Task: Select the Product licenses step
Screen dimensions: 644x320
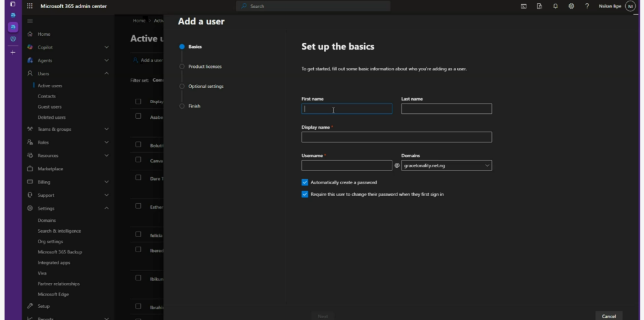Action: click(204, 67)
